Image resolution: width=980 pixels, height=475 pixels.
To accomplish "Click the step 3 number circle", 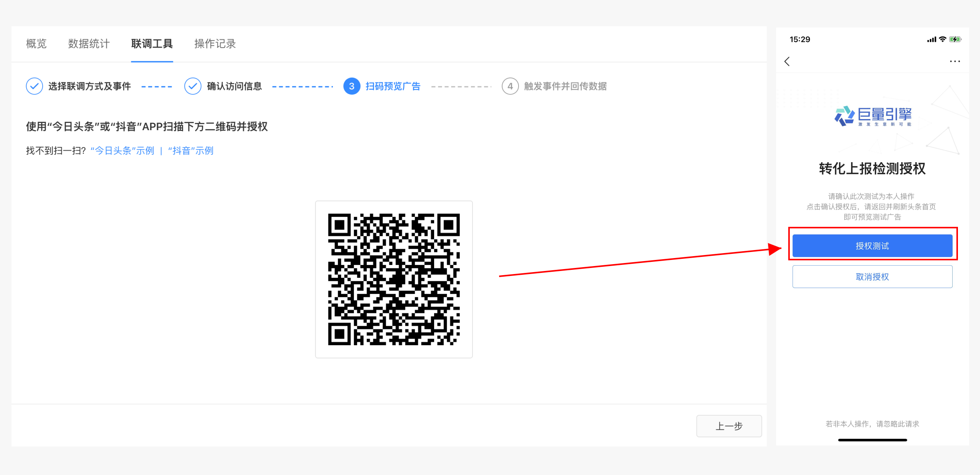I will pos(352,86).
